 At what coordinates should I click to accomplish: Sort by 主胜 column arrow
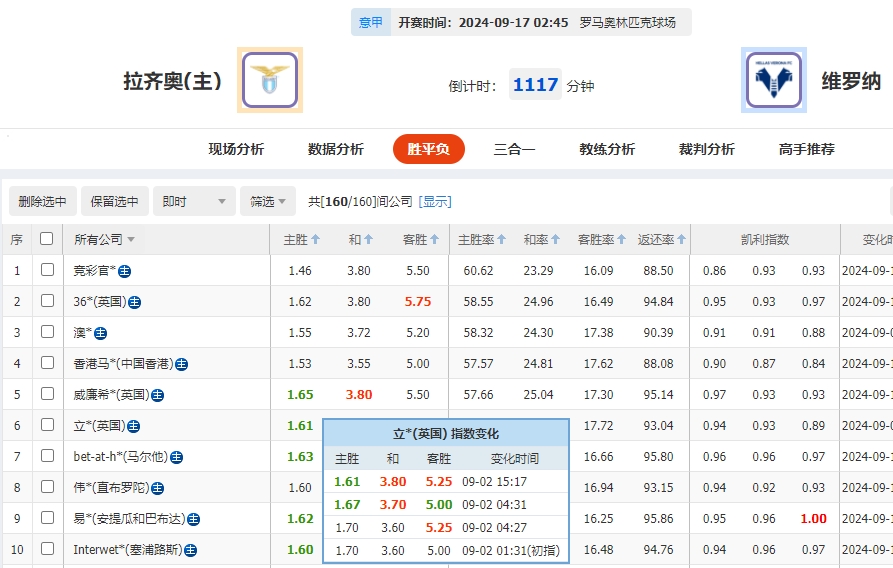point(316,240)
